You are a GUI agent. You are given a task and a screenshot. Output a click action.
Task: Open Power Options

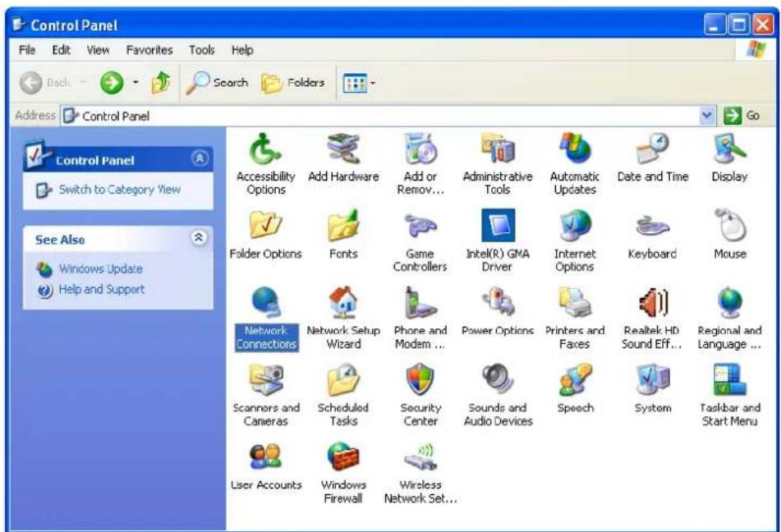[x=498, y=312]
